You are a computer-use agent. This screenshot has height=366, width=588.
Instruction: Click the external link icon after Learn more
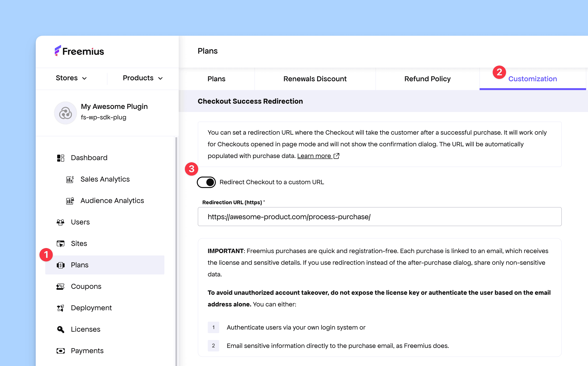[x=336, y=156]
